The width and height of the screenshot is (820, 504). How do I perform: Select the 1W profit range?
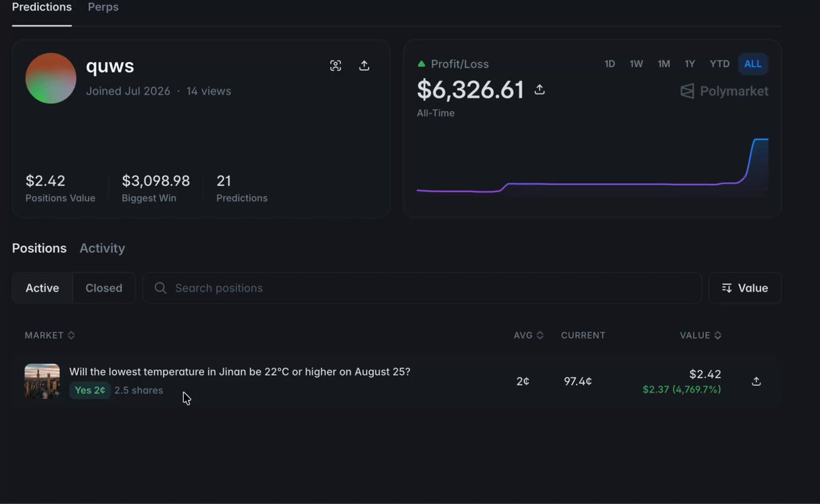(636, 64)
